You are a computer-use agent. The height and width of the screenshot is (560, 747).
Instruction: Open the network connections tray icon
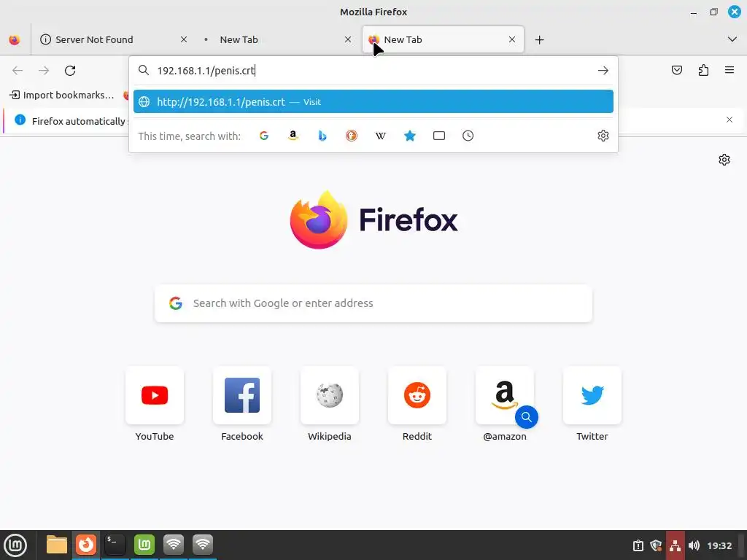[x=675, y=545]
